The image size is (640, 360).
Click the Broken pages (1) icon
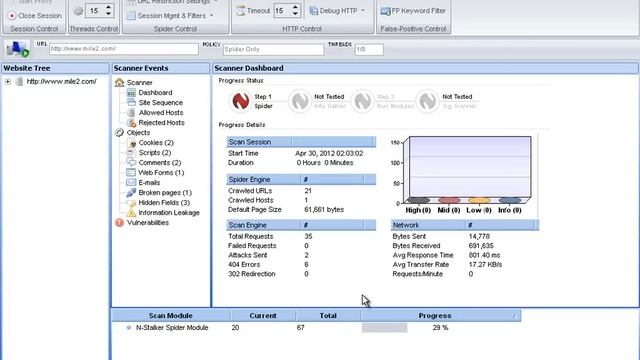(x=131, y=193)
